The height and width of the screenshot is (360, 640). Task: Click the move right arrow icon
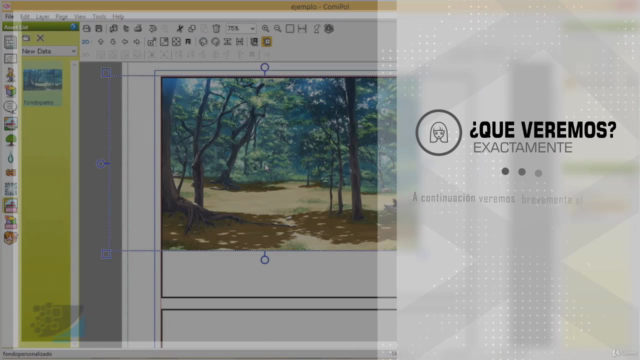click(x=137, y=42)
